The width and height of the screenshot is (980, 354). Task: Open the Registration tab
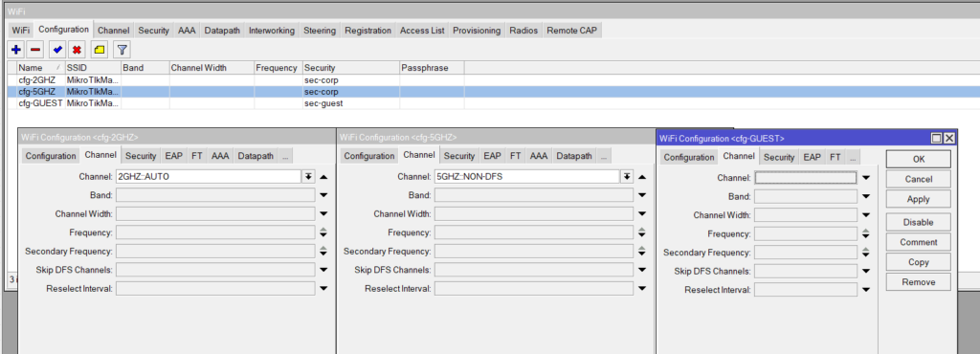click(x=368, y=31)
